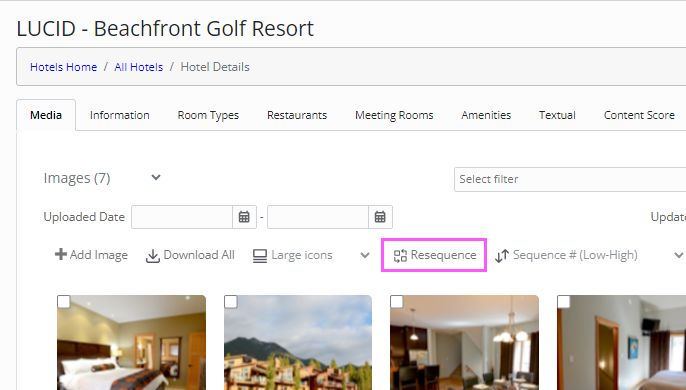This screenshot has width=686, height=390.
Task: Open the Large icons view dropdown arrow
Action: pos(365,255)
